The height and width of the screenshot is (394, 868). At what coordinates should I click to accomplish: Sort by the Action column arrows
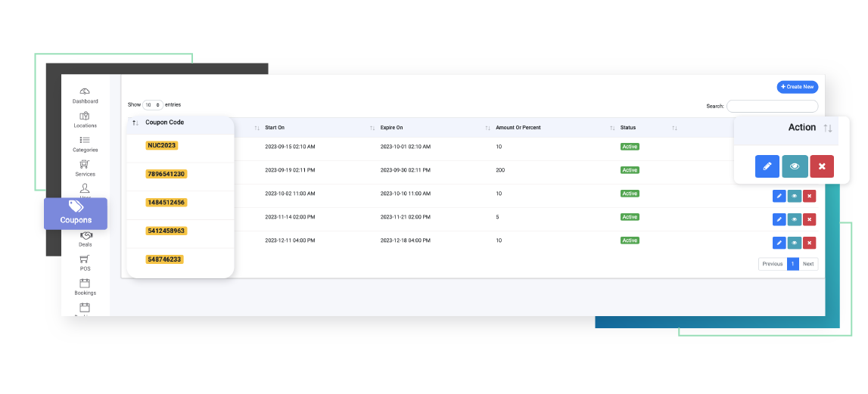tap(828, 129)
